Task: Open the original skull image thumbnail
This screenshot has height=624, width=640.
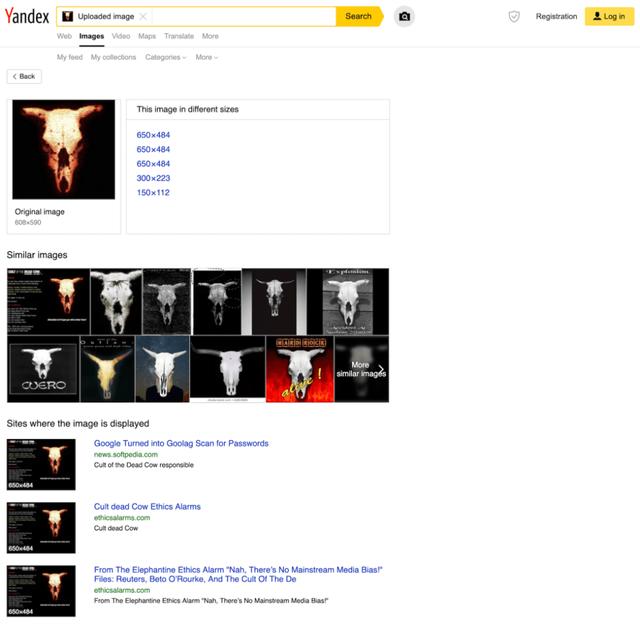Action: [x=63, y=150]
